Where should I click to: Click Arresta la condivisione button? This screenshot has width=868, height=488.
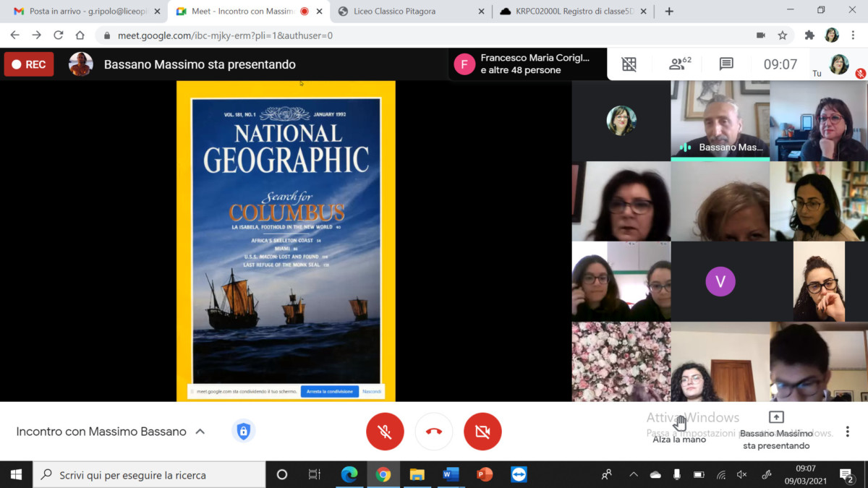329,391
